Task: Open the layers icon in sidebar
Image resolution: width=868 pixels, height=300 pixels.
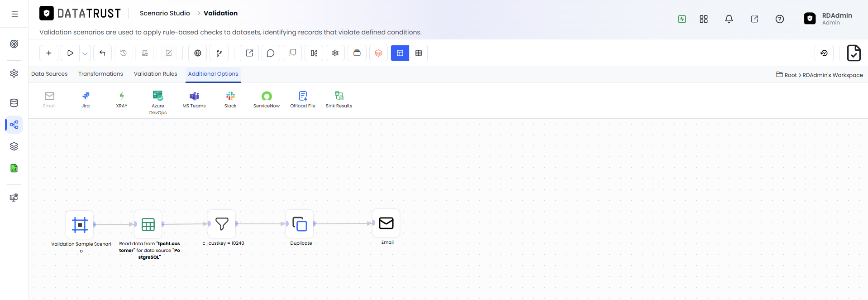Action: (x=14, y=146)
